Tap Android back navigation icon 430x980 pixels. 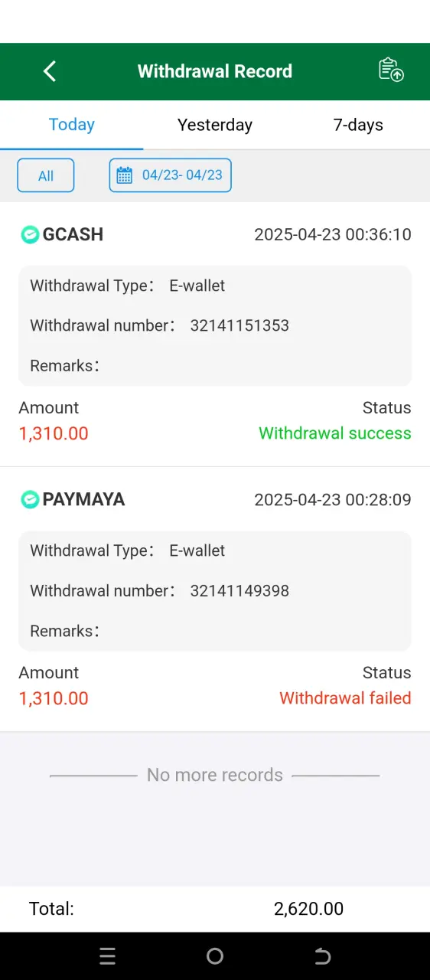pyautogui.click(x=322, y=955)
